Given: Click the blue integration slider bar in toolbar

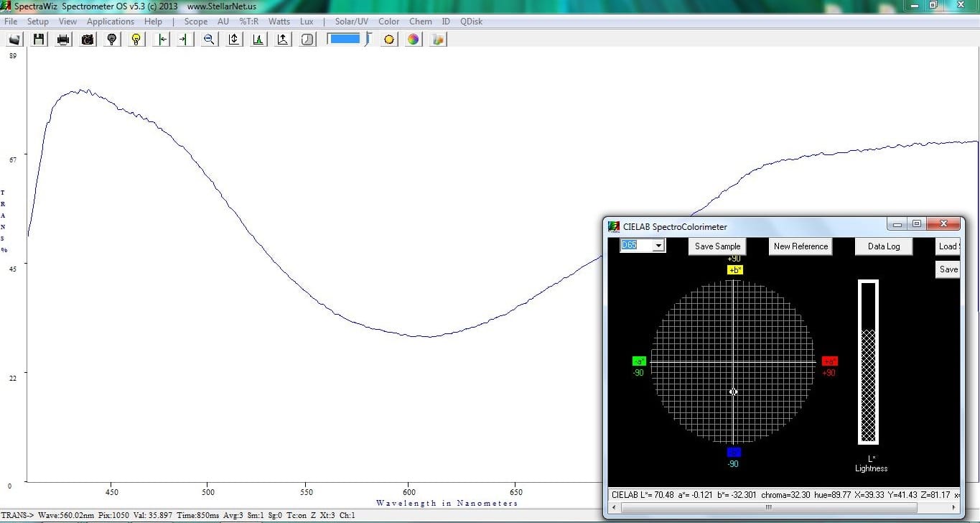Looking at the screenshot, I should click(x=345, y=39).
